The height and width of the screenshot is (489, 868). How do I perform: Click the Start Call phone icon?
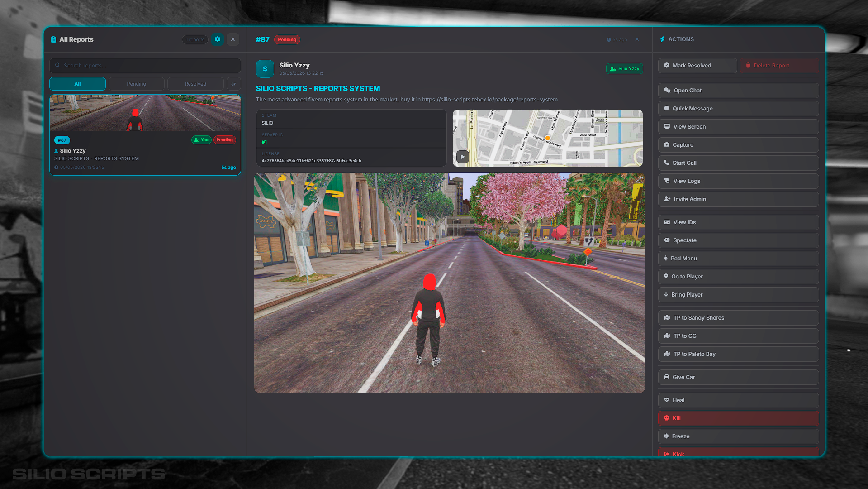point(667,163)
